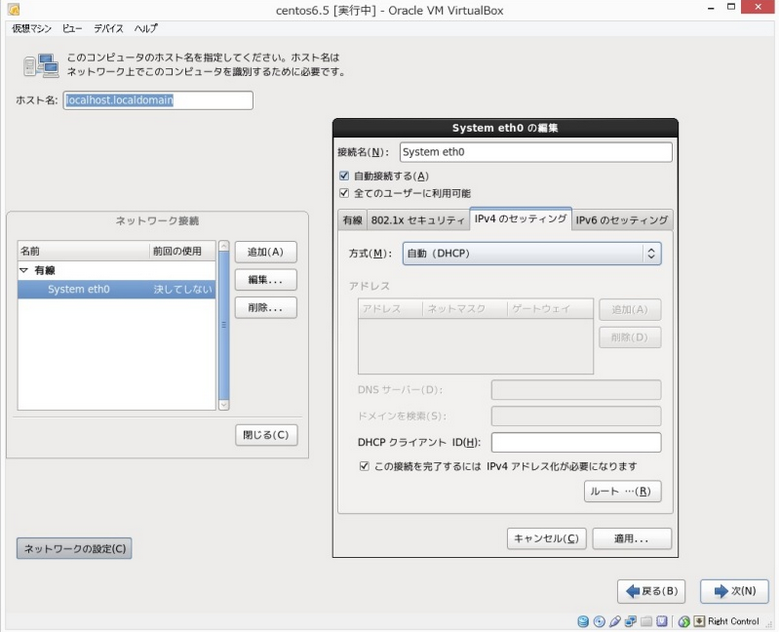Switch to the 802.1x セキュリティ tab
Screen dimensions: 779x632
coord(418,220)
